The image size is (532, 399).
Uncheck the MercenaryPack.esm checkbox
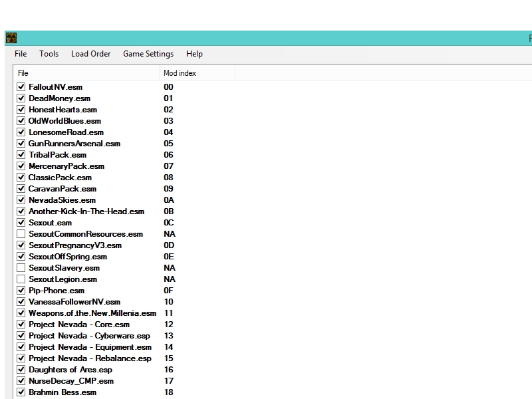click(x=21, y=166)
